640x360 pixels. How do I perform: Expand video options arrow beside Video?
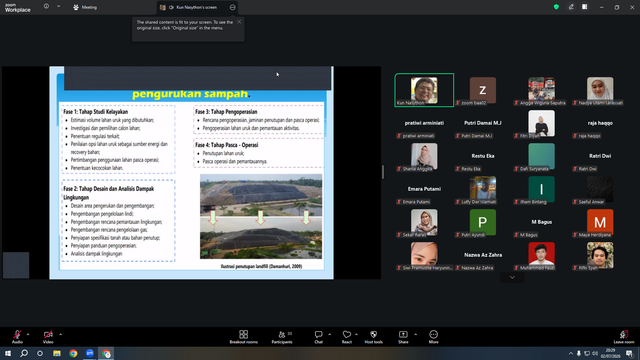point(60,334)
